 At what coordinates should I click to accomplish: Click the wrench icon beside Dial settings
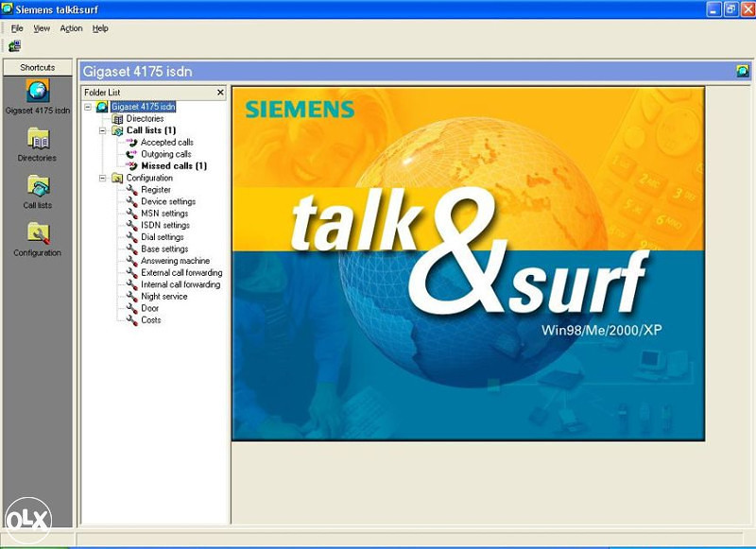[x=131, y=237]
